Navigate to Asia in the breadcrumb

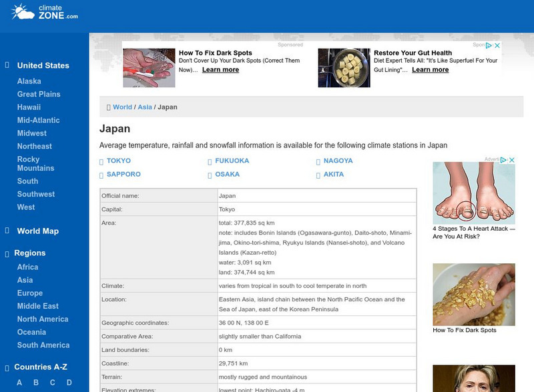click(x=145, y=107)
